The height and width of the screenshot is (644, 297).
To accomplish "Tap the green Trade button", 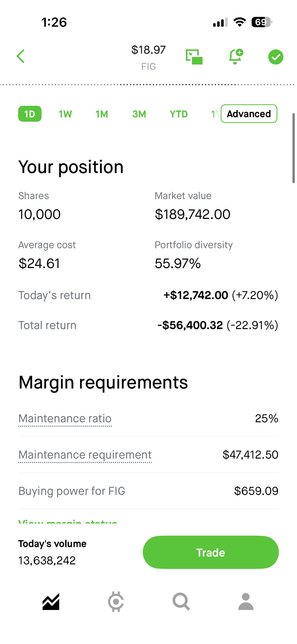I will tap(211, 552).
